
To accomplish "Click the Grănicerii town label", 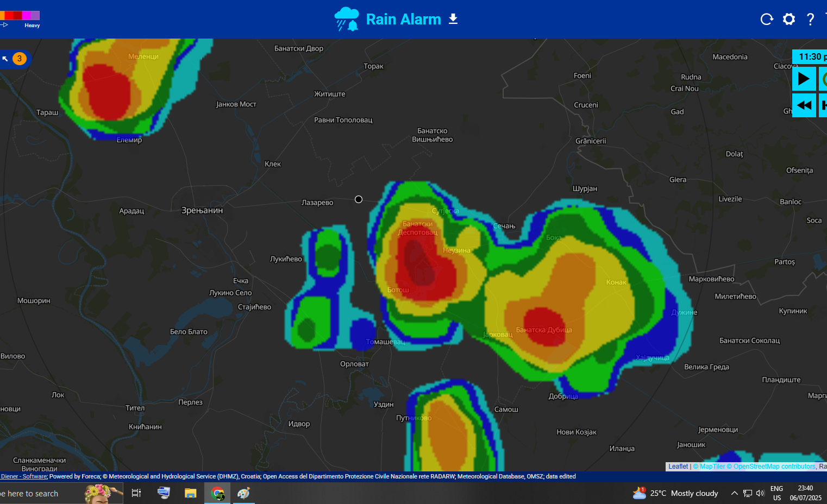I will click(x=591, y=141).
